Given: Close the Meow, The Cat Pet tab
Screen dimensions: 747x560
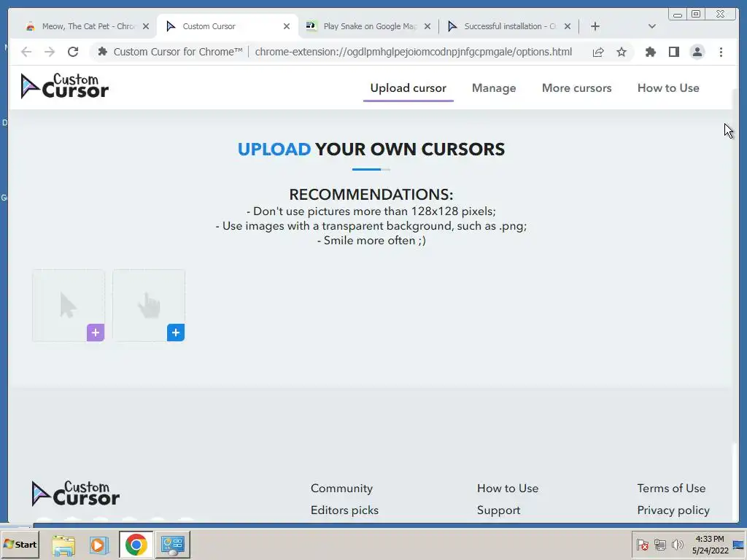Looking at the screenshot, I should tap(146, 26).
